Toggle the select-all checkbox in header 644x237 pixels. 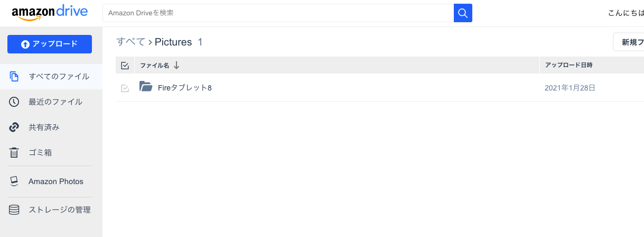tap(125, 66)
